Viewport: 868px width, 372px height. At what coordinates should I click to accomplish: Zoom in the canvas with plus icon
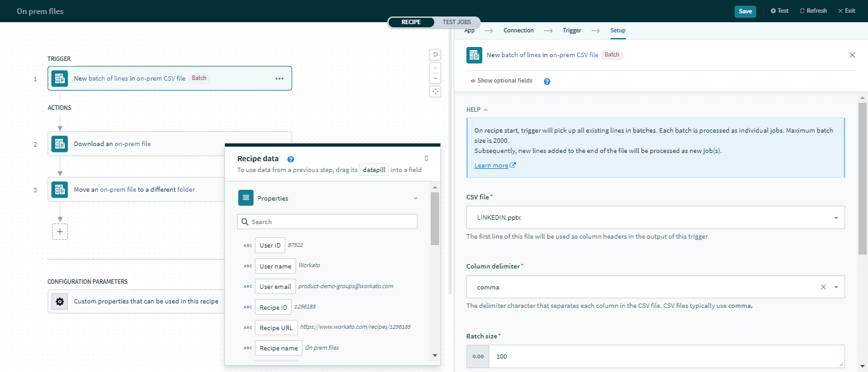pyautogui.click(x=435, y=67)
